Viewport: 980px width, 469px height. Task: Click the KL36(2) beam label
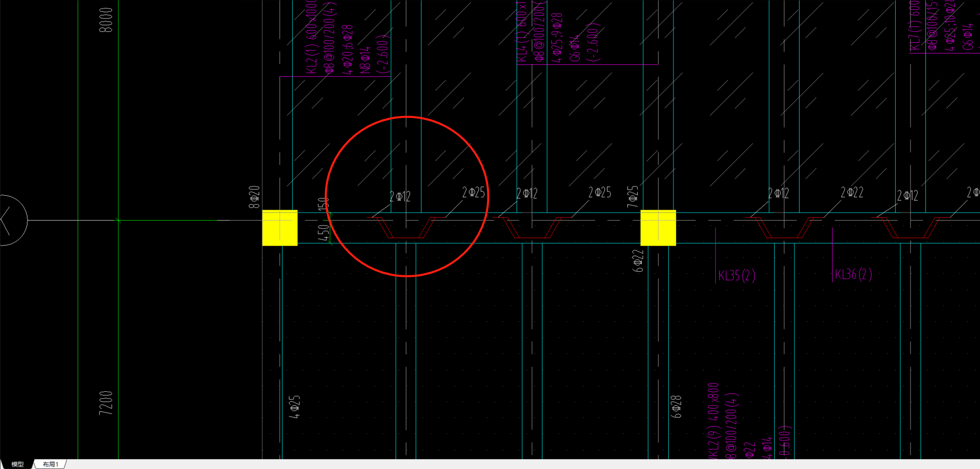click(x=853, y=274)
